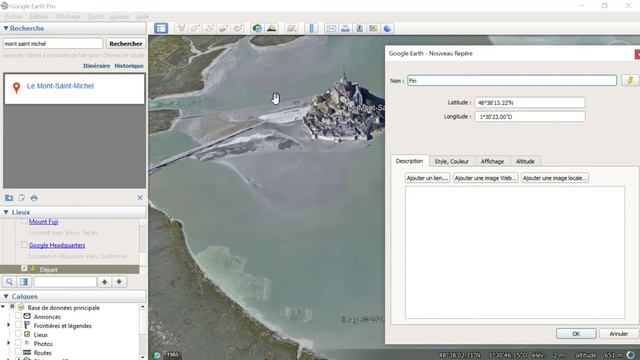
Task: Click the magnifier search icon in Lieux panel
Action: coord(9,282)
